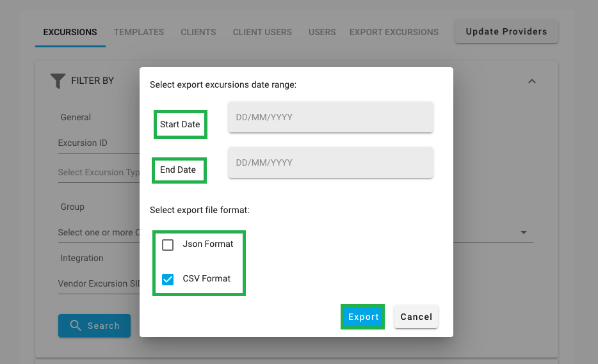This screenshot has width=598, height=364.
Task: Click the filter funnel icon
Action: [58, 81]
